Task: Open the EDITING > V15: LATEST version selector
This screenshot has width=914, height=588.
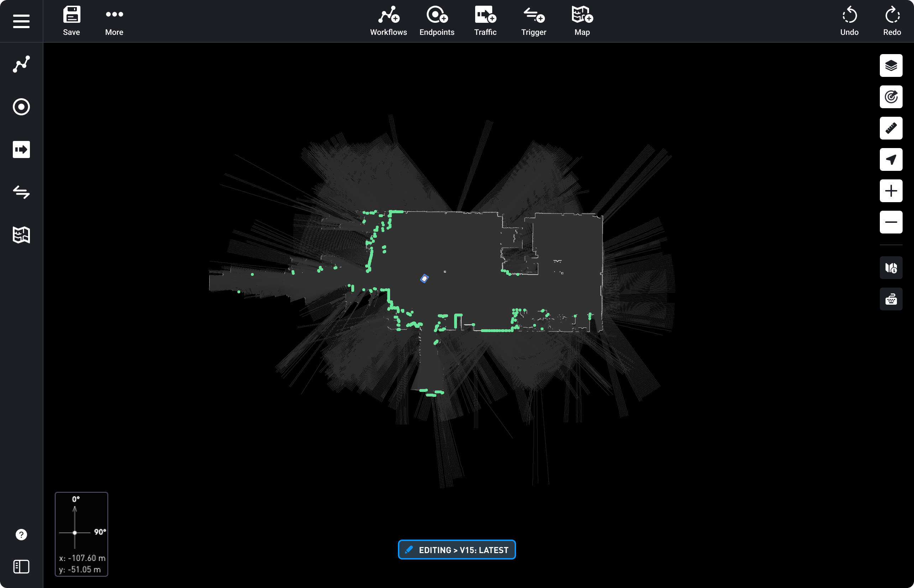Action: click(457, 550)
